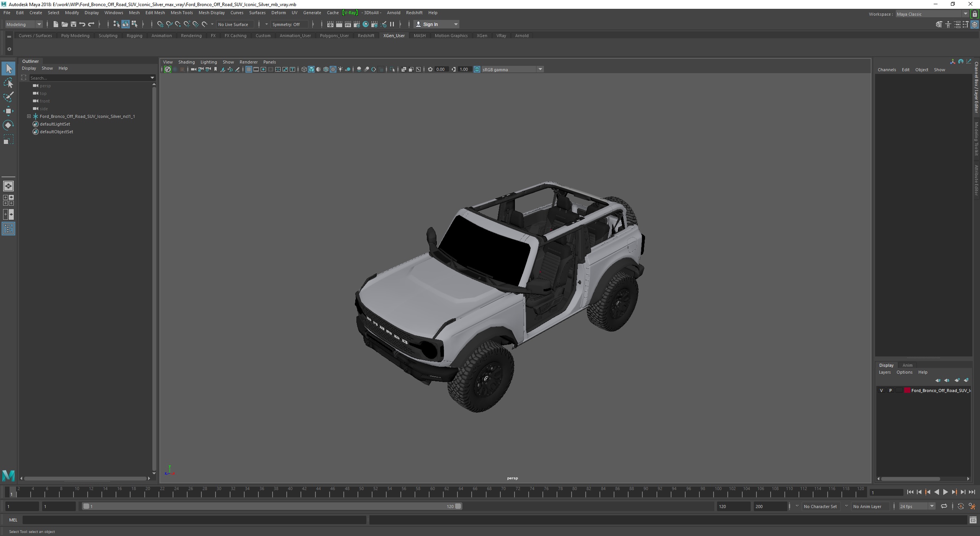Screen dimensions: 980x536
Task: Start an IPR render
Action: (348, 24)
